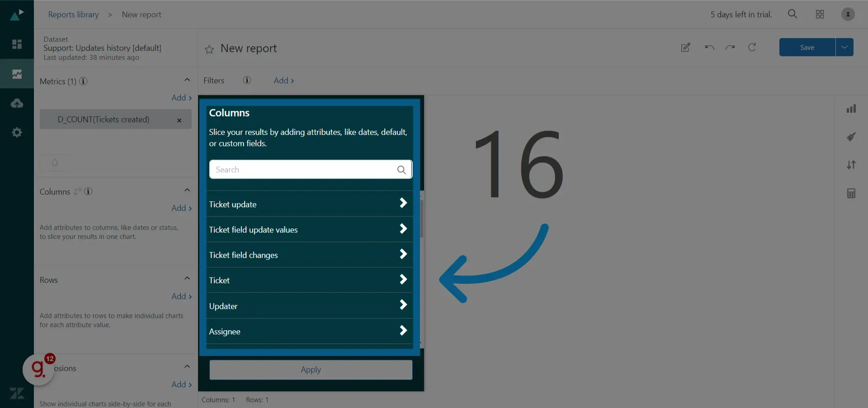Open the visualization type bar chart icon
Viewport: 868px width, 408px height.
tap(851, 109)
